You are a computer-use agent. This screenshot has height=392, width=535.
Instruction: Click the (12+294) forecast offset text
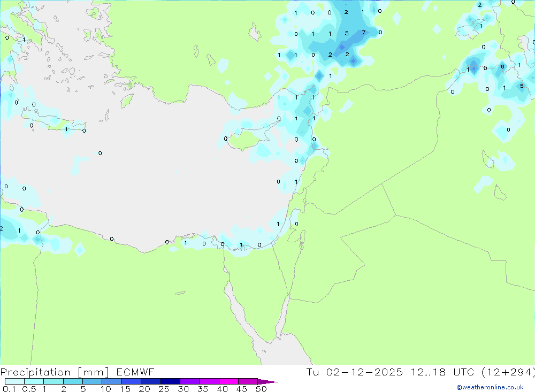[508, 372]
